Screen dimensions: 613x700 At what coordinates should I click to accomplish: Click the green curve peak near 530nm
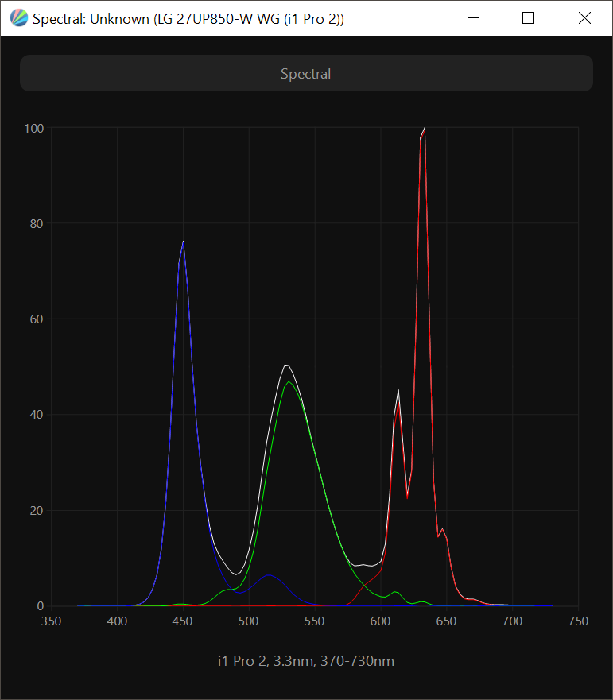coord(289,382)
